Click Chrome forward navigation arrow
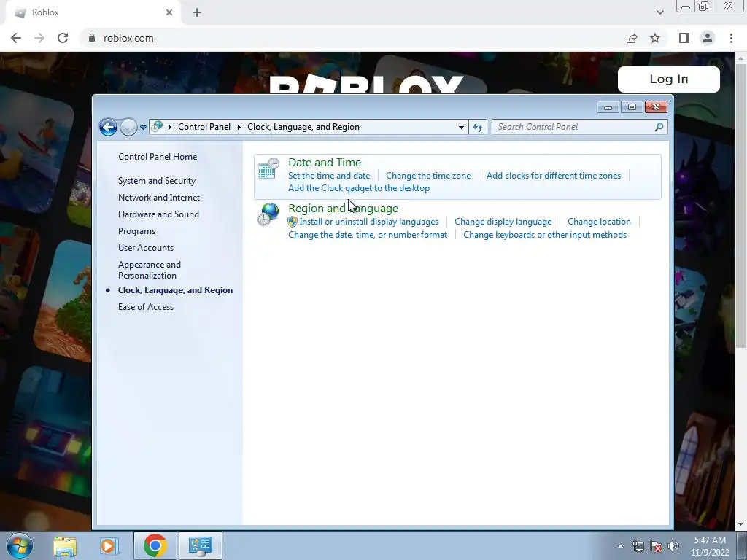Viewport: 747px width, 560px height. pyautogui.click(x=39, y=38)
